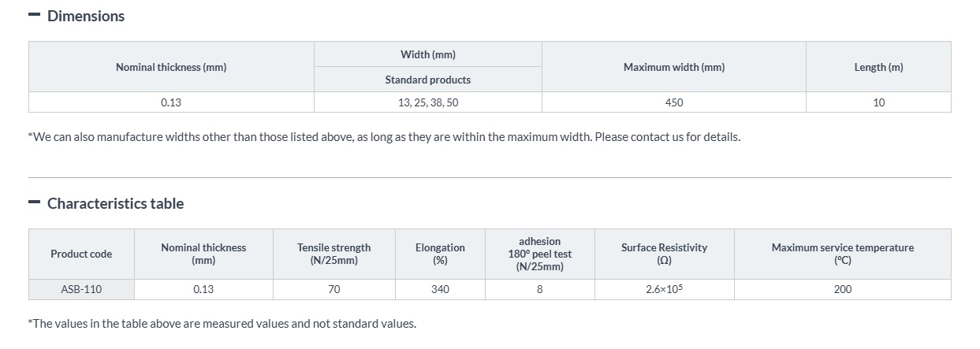
Task: Click the Standard products sub-header cell
Action: pos(427,80)
